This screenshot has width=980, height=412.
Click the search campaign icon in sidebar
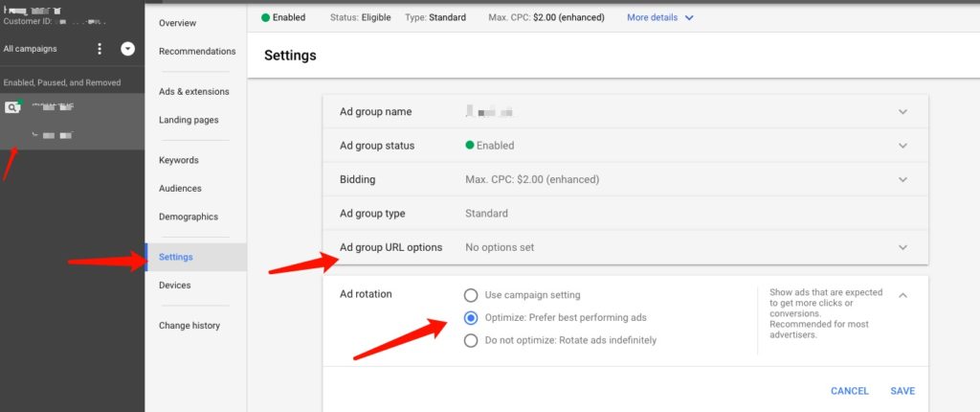point(11,107)
